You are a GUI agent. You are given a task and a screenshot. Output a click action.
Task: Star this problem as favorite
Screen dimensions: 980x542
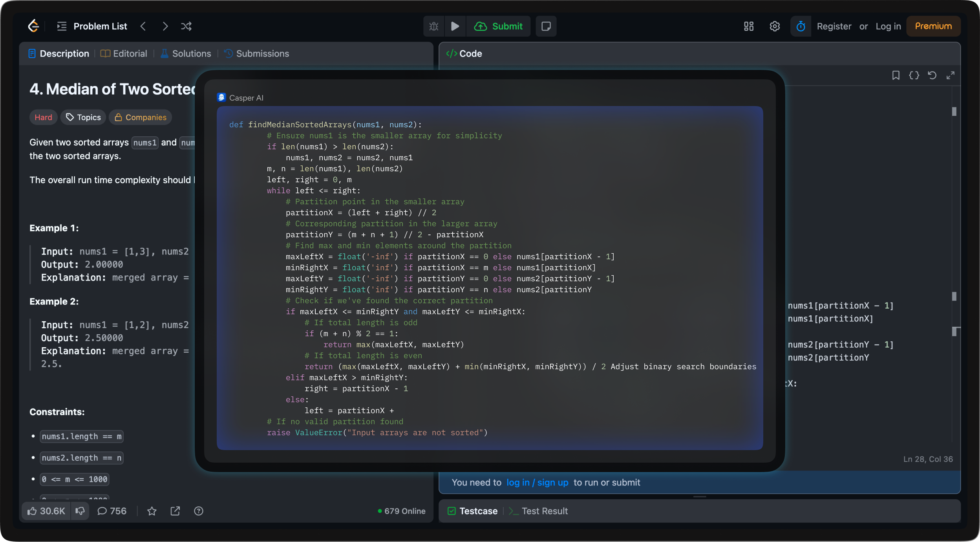coord(152,511)
